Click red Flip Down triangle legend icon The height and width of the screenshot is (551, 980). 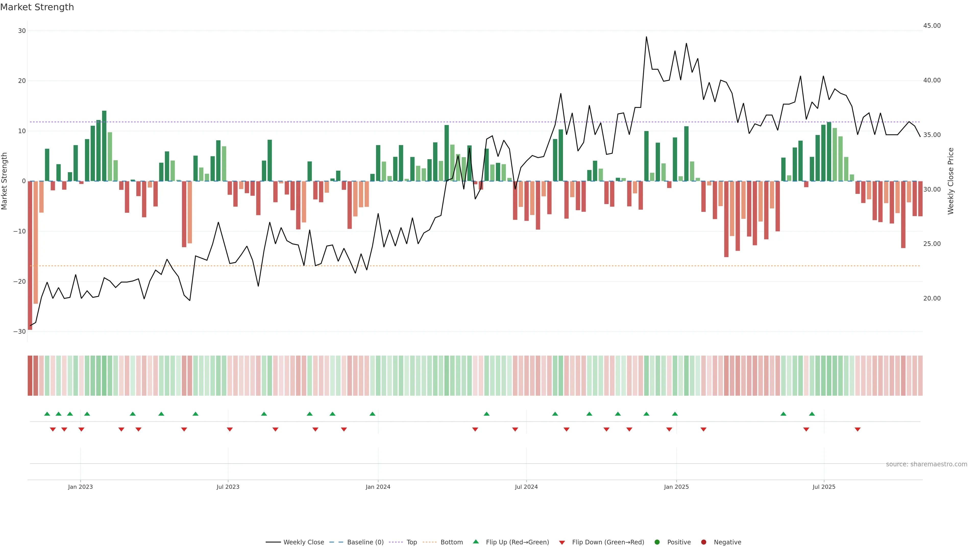[562, 543]
